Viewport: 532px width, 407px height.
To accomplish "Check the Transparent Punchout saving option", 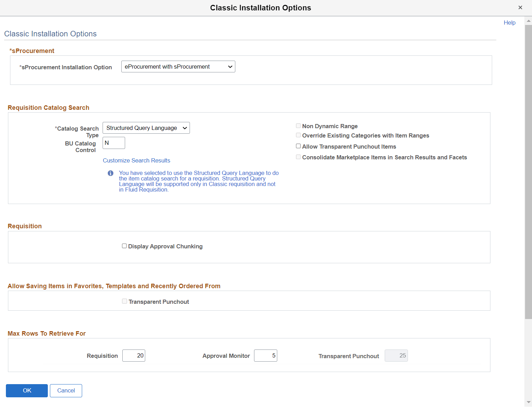I will [x=124, y=301].
